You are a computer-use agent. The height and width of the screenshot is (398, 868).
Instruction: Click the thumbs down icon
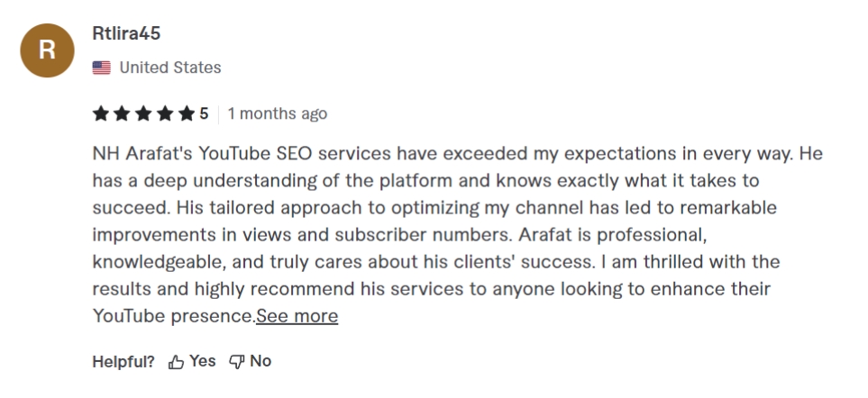coord(237,362)
